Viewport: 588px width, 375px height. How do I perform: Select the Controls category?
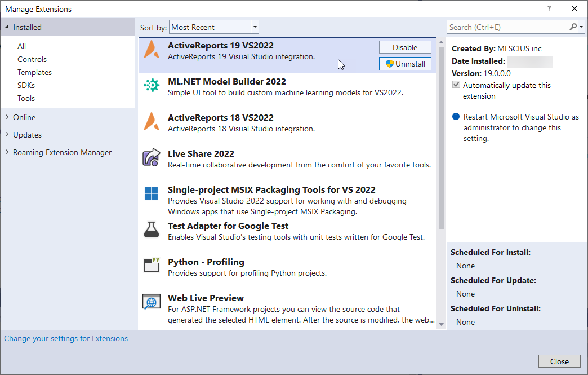(x=32, y=59)
